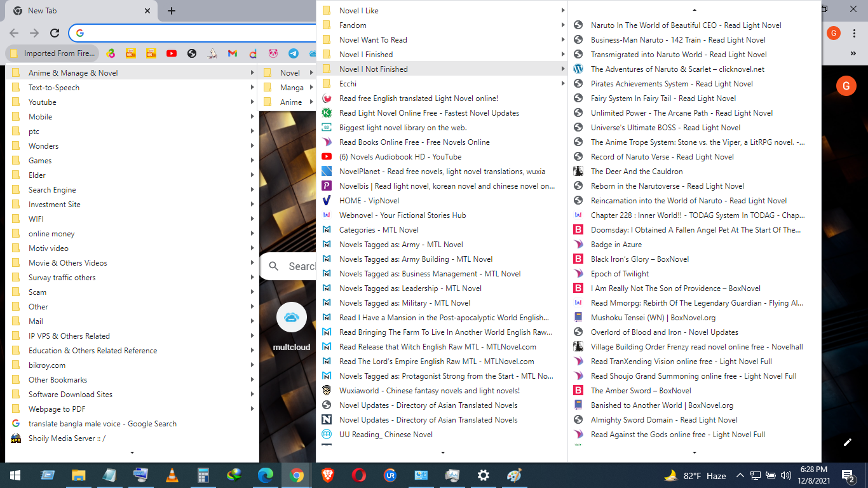Open The Deer And the Cauldron bookmark
Viewport: 868px width, 488px height.
tap(695, 172)
